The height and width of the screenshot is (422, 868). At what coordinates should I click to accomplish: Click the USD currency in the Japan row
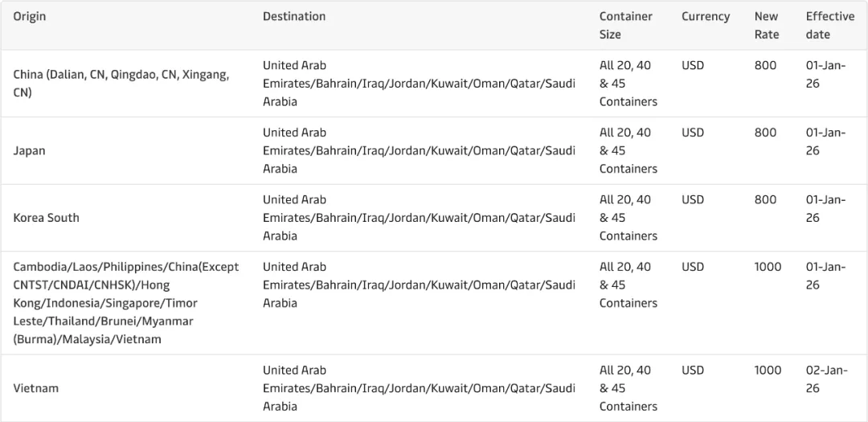point(692,133)
